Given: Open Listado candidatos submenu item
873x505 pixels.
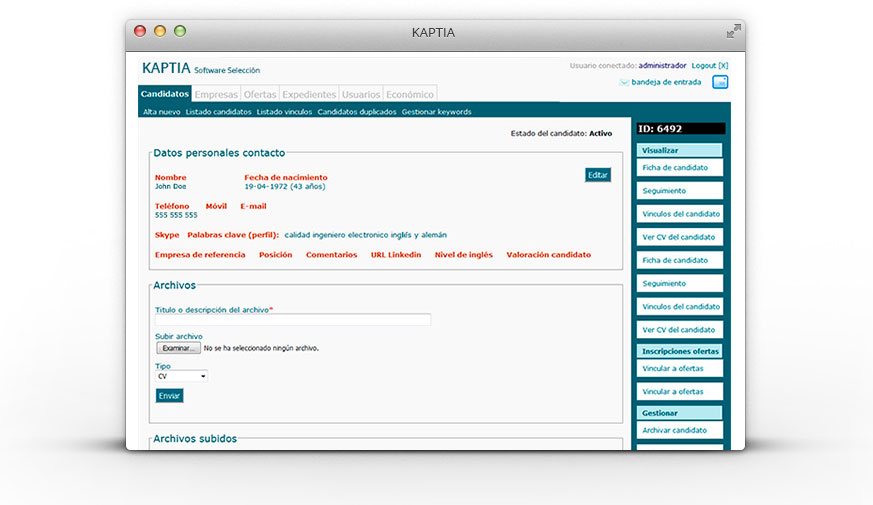Looking at the screenshot, I should click(x=218, y=112).
